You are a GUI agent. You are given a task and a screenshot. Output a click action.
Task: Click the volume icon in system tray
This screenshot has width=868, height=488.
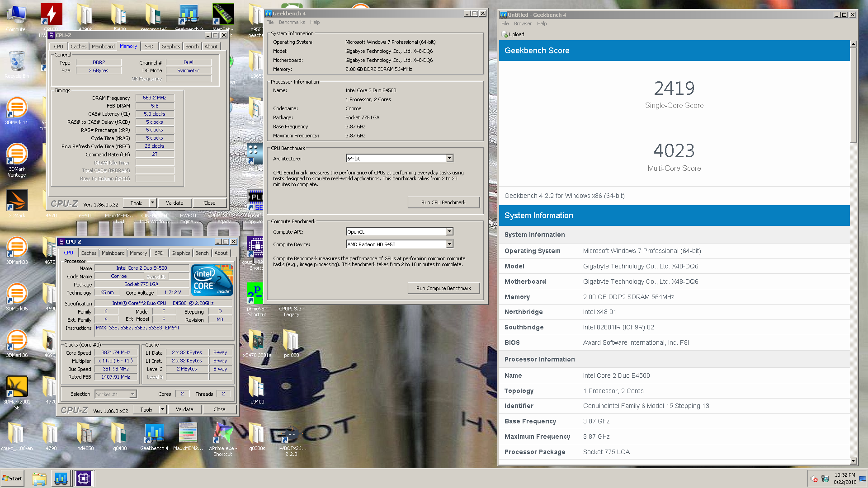click(x=814, y=479)
